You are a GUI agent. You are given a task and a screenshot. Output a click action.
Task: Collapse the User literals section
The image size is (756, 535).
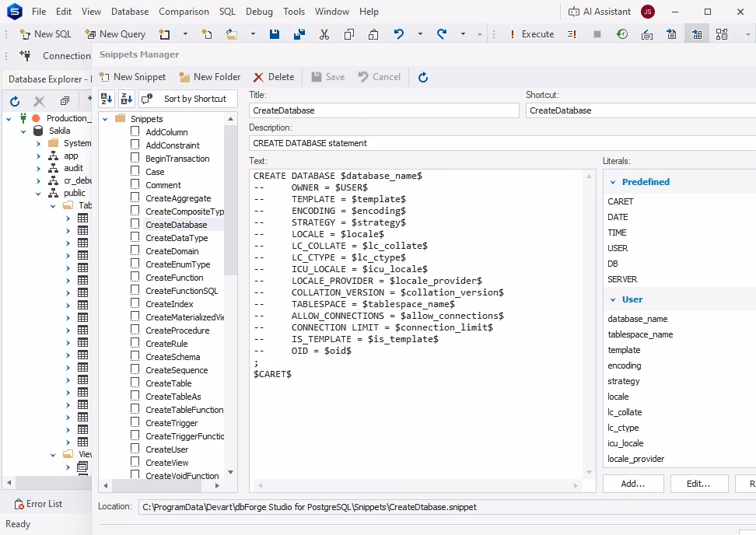[x=613, y=300]
